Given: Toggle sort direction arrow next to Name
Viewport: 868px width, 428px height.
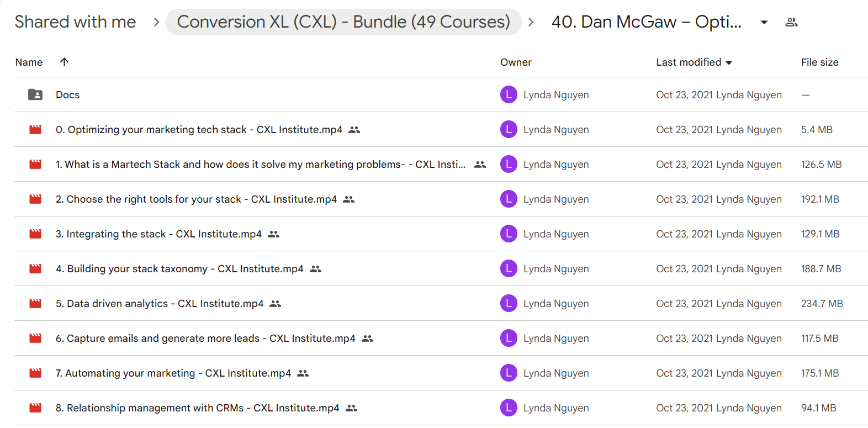Looking at the screenshot, I should coord(64,62).
